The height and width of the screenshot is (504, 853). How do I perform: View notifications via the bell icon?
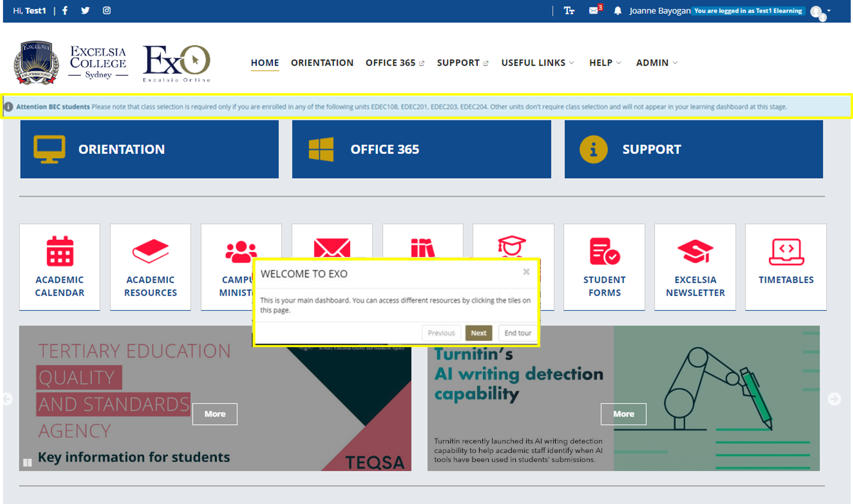(x=617, y=10)
